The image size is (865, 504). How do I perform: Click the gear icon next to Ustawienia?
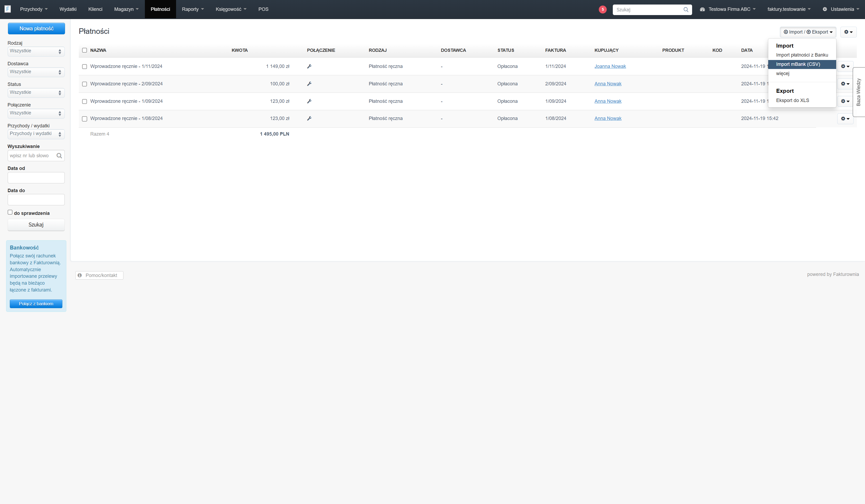tap(825, 9)
